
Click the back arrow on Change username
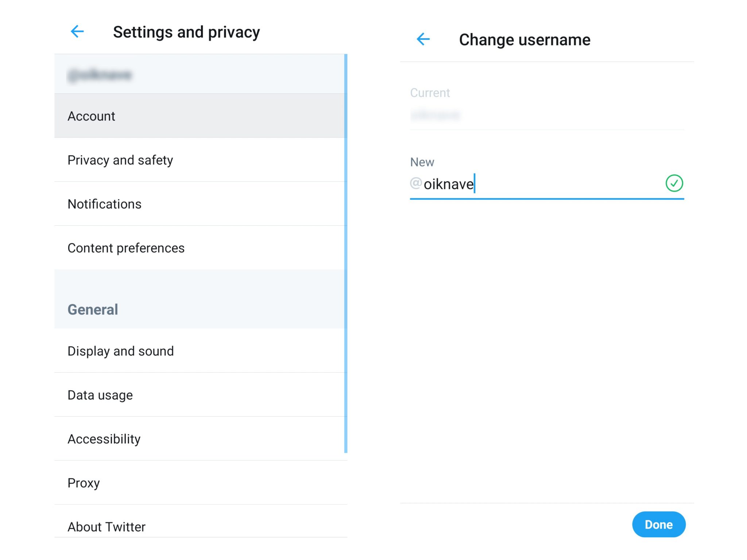423,39
